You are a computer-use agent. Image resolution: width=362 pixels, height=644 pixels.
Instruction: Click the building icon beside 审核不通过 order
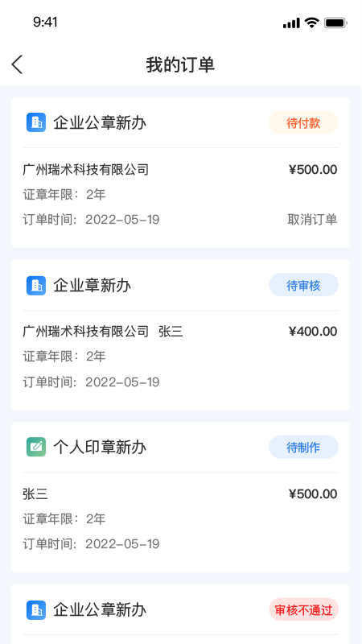click(36, 610)
